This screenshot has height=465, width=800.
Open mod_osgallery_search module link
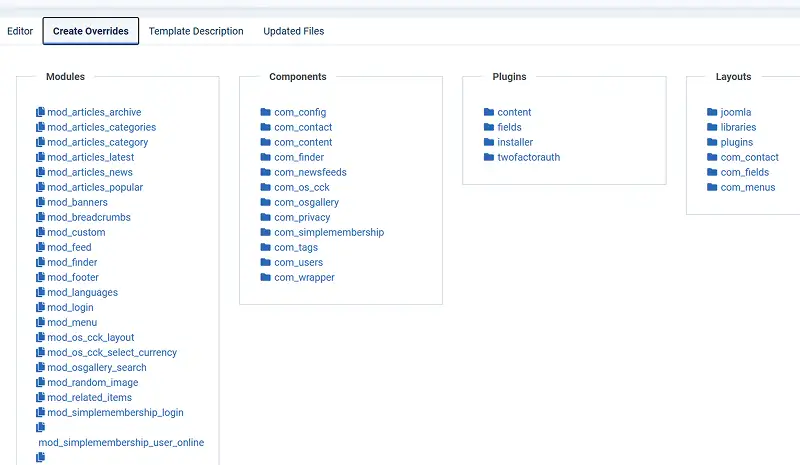(97, 367)
